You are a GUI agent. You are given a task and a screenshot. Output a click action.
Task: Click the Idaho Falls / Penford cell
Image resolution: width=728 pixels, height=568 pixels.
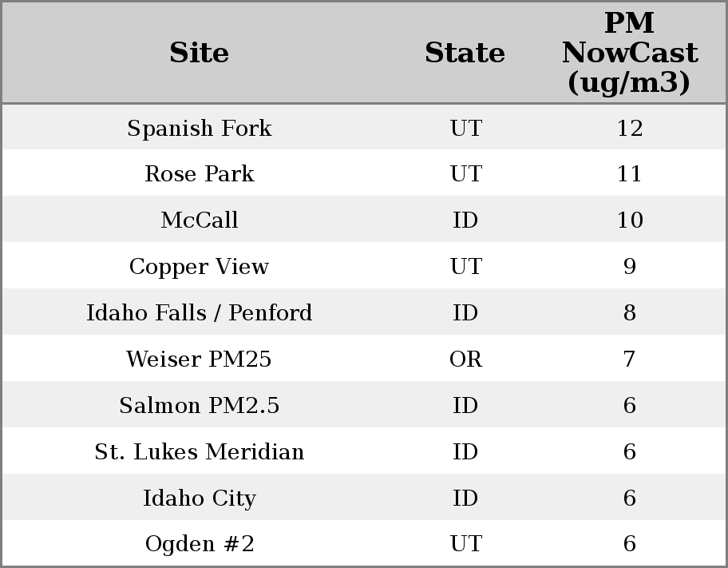click(200, 313)
